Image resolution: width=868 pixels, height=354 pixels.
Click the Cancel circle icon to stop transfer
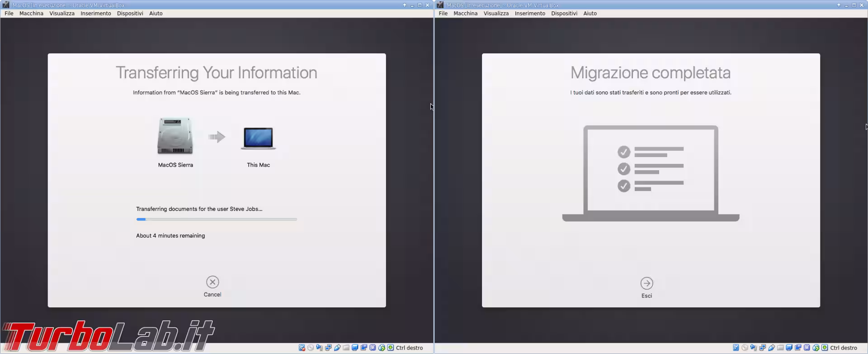(212, 282)
